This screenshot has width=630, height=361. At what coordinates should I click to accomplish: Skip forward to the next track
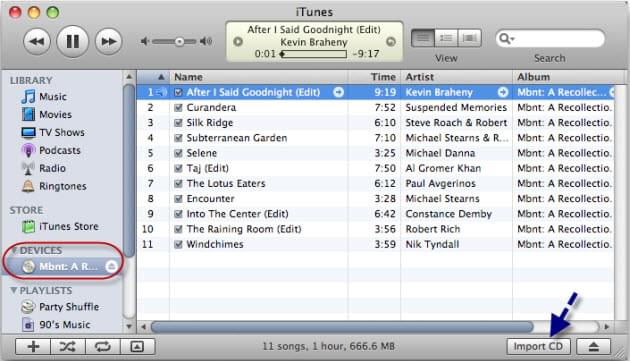pyautogui.click(x=108, y=41)
